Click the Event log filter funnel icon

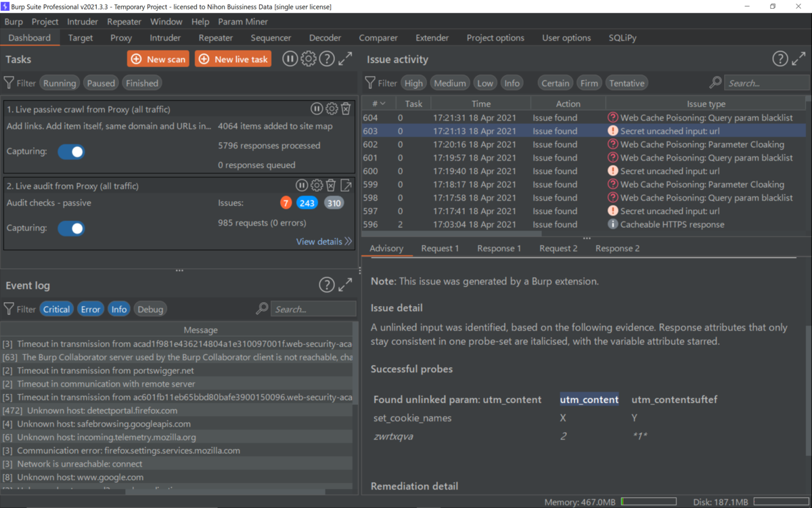[x=9, y=309]
